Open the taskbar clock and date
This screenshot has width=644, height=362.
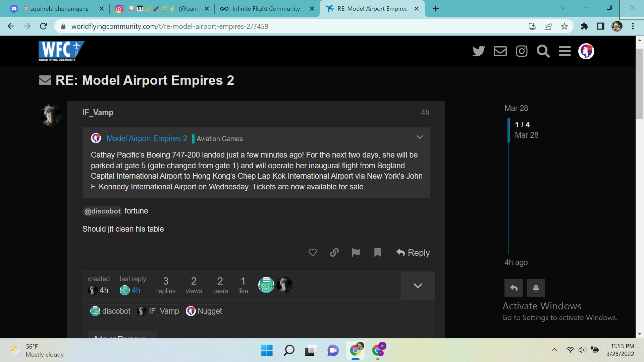(620, 350)
